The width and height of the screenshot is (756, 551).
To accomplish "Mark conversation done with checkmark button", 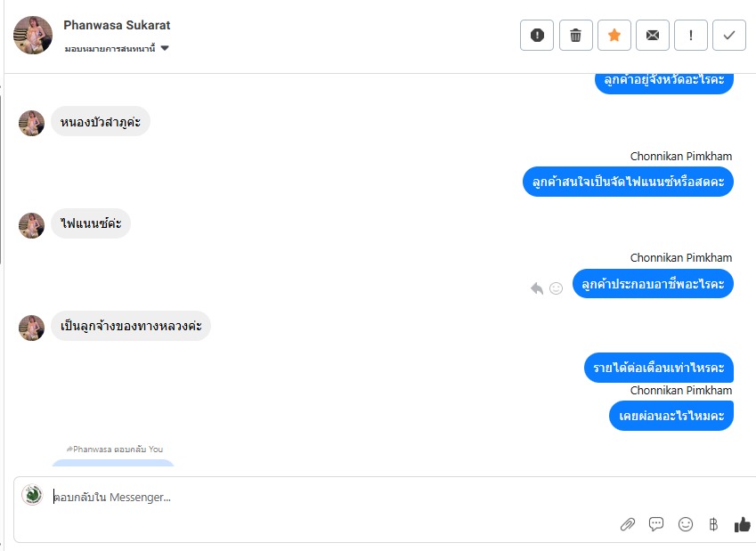I will [729, 36].
